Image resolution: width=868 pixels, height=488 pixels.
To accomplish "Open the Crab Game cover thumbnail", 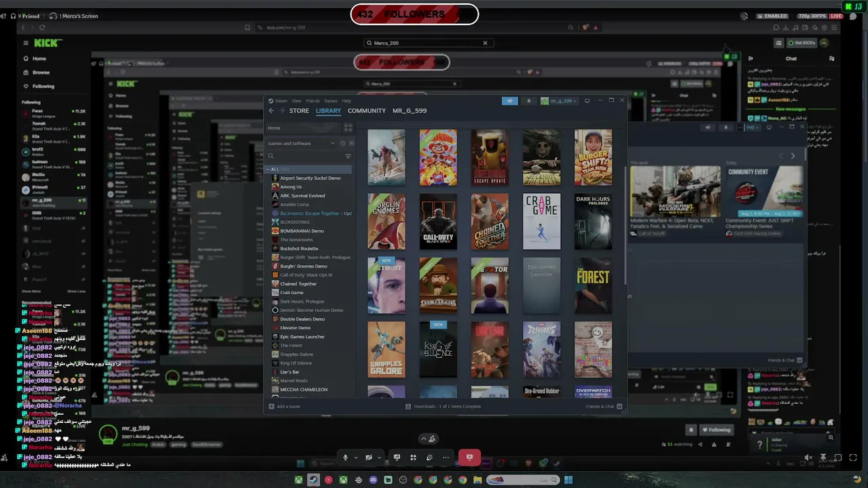I will point(542,222).
